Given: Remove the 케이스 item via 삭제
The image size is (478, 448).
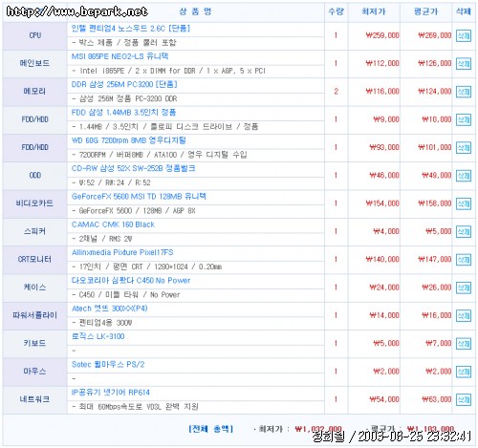Looking at the screenshot, I should pos(464,288).
